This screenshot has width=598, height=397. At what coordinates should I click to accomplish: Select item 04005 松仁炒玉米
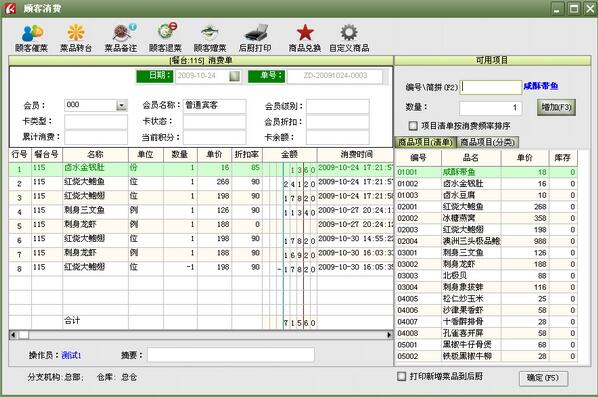pyautogui.click(x=486, y=299)
